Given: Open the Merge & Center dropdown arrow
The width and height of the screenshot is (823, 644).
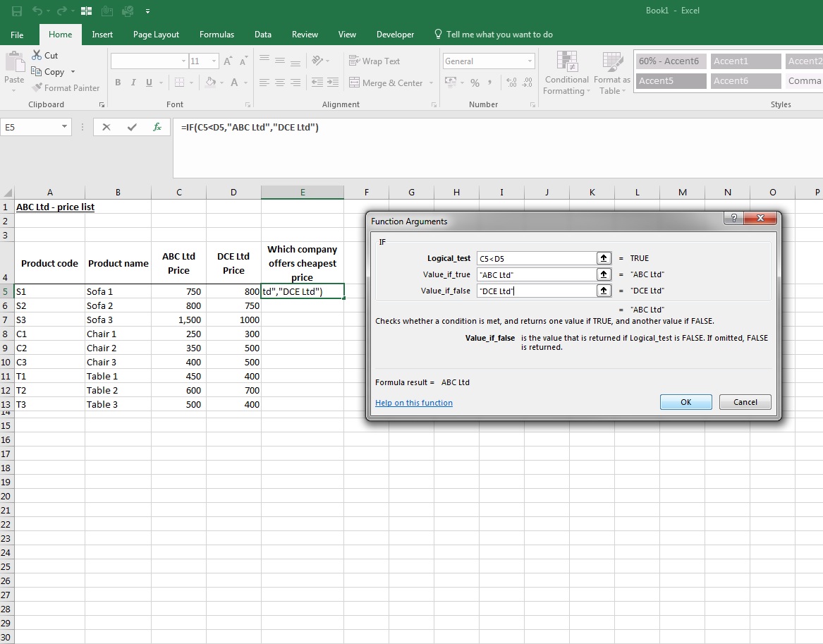Looking at the screenshot, I should 432,83.
